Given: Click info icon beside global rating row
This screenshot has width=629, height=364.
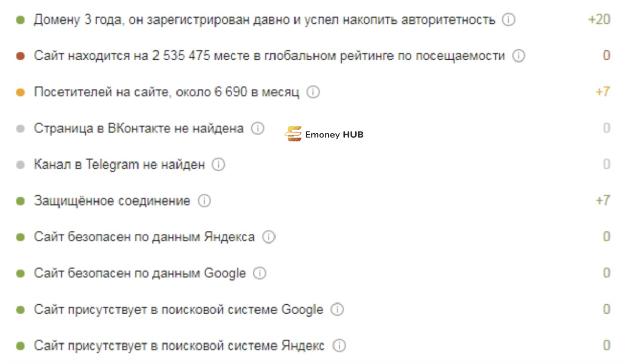Looking at the screenshot, I should (x=519, y=56).
